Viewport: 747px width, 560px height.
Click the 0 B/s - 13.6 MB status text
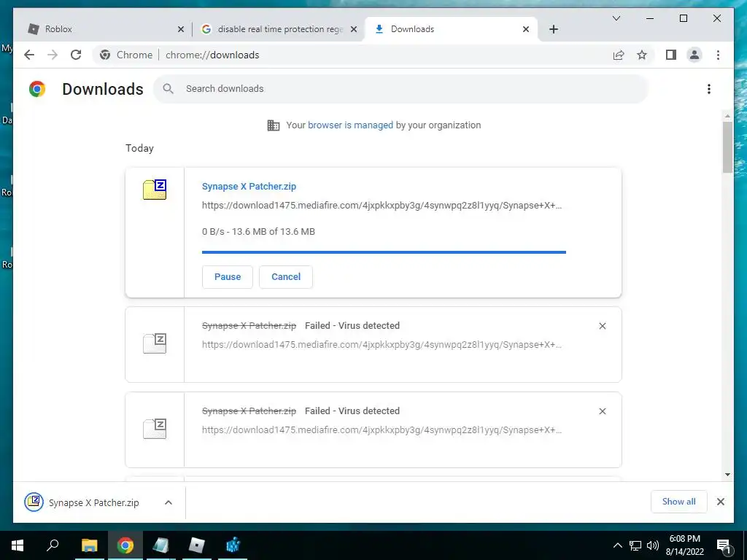click(x=258, y=231)
